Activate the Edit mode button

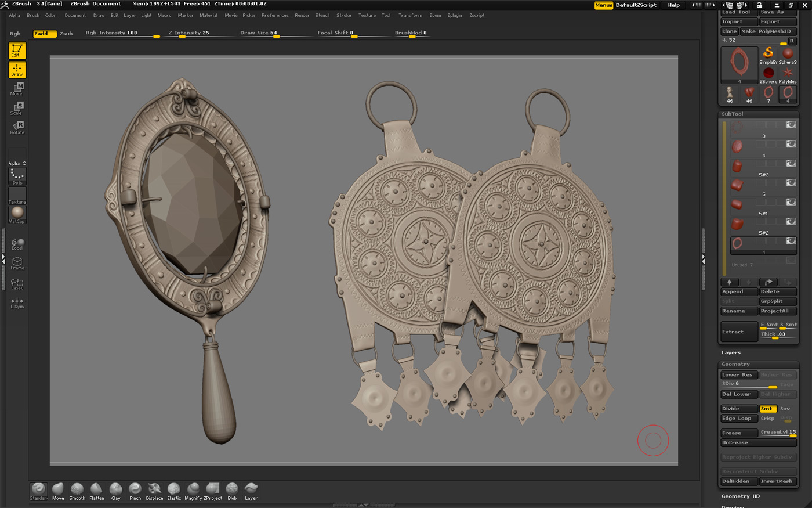pyautogui.click(x=17, y=51)
